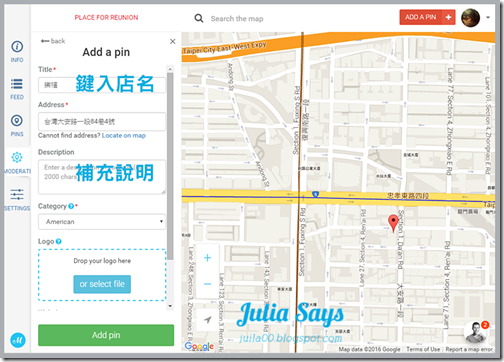Image resolution: width=504 pixels, height=362 pixels.
Task: Open the support chat avatar with badge
Action: (476, 332)
